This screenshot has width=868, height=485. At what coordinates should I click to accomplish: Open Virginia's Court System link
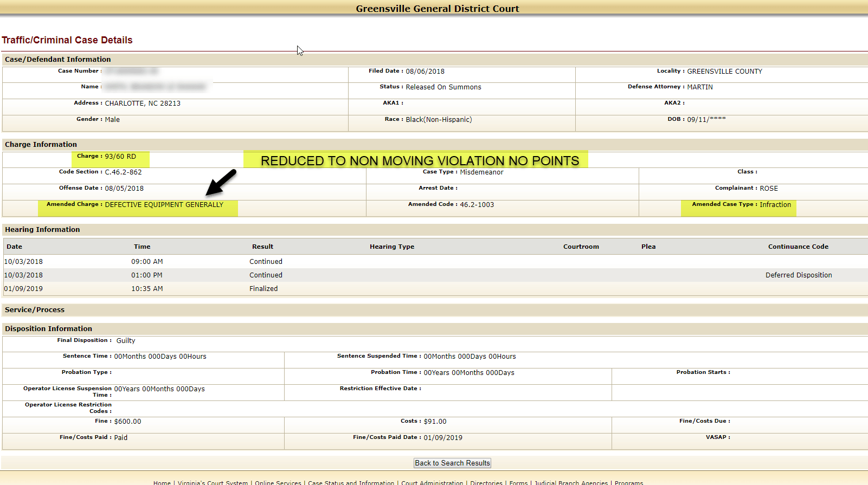(x=213, y=482)
